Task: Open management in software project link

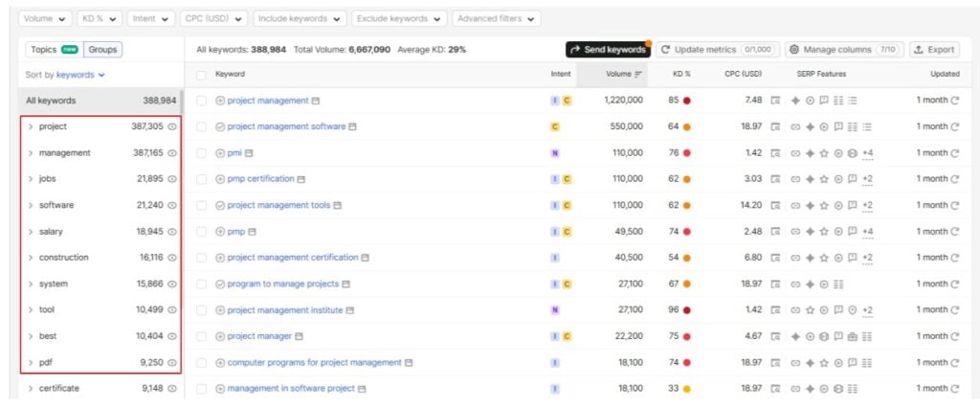Action: (x=291, y=389)
